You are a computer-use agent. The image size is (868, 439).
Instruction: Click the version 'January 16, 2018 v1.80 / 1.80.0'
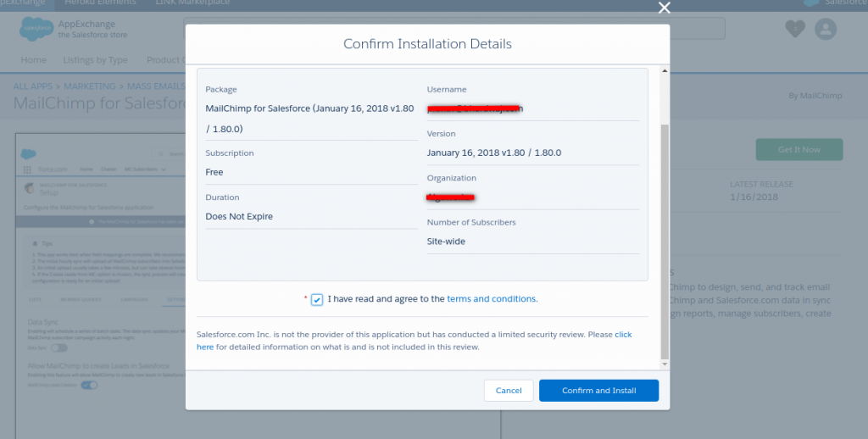tap(494, 153)
